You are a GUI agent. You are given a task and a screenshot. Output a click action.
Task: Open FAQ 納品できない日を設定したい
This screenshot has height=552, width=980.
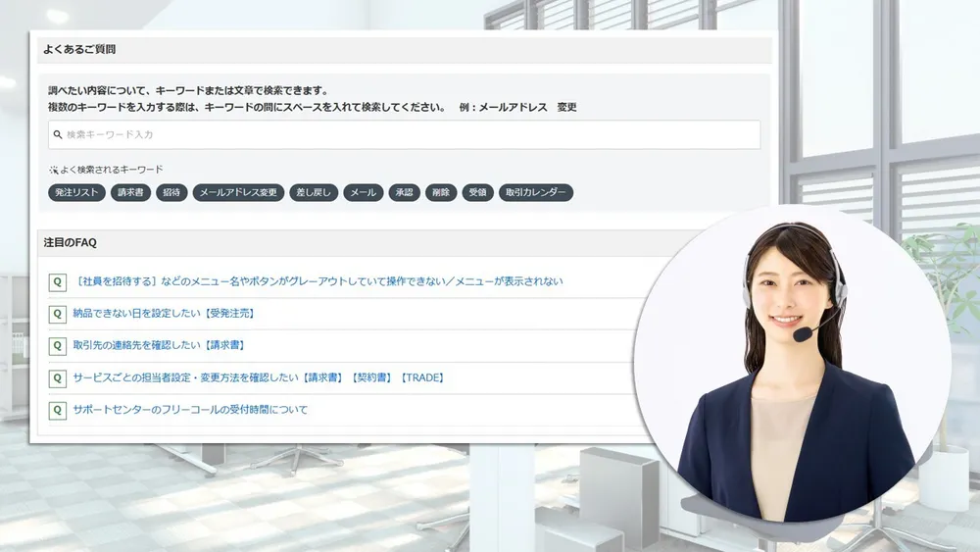(x=165, y=313)
